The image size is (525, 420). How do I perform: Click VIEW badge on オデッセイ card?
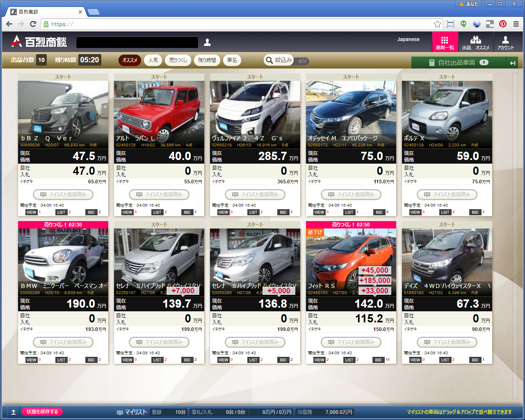tap(319, 212)
